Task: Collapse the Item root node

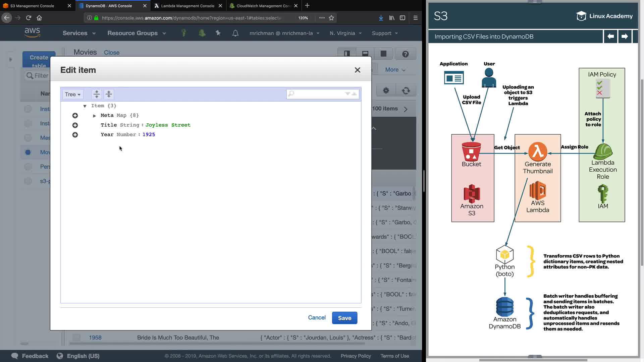Action: tap(85, 106)
